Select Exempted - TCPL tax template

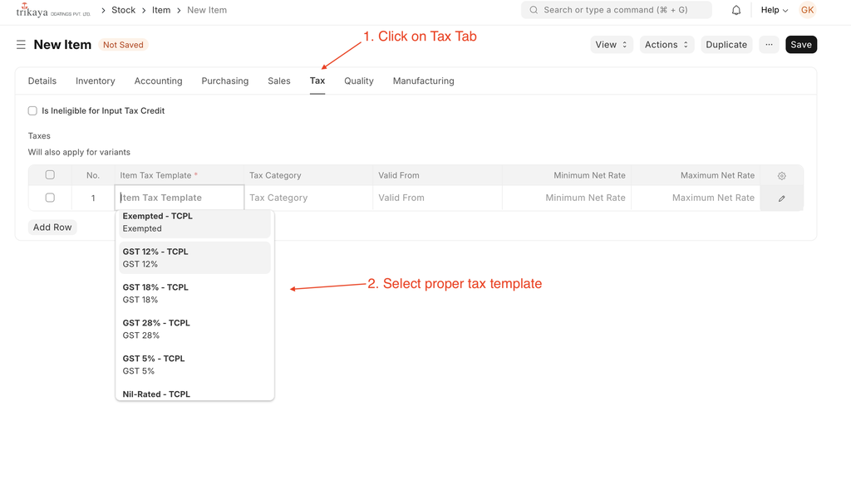pos(194,223)
